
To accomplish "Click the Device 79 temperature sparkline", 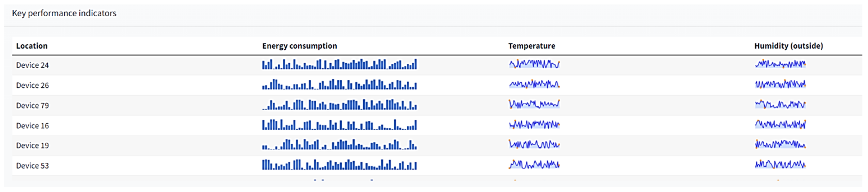I will tap(534, 104).
